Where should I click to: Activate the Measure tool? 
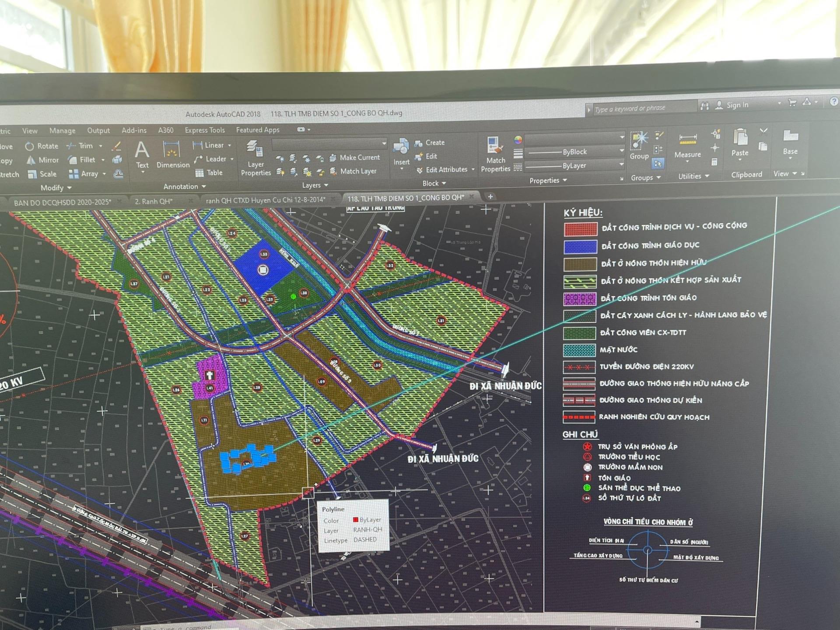[x=687, y=145]
